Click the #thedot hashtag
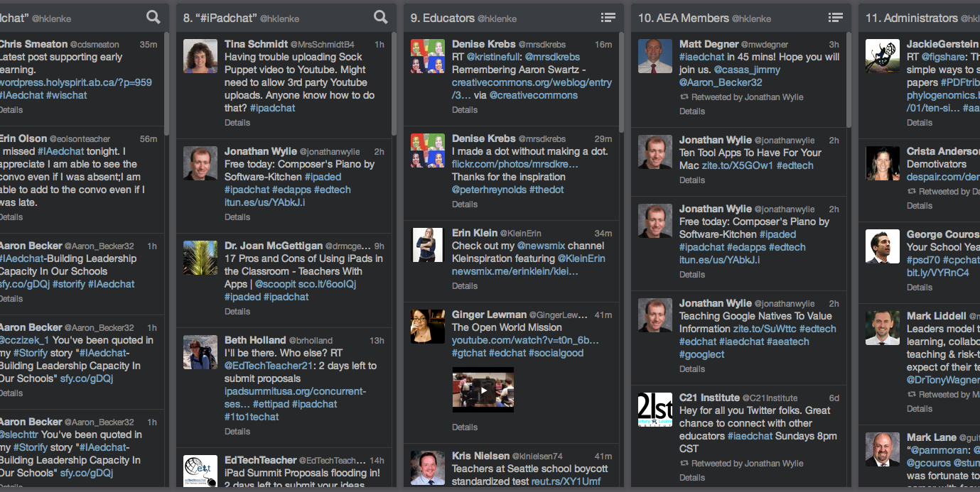The image size is (980, 492). tap(546, 190)
